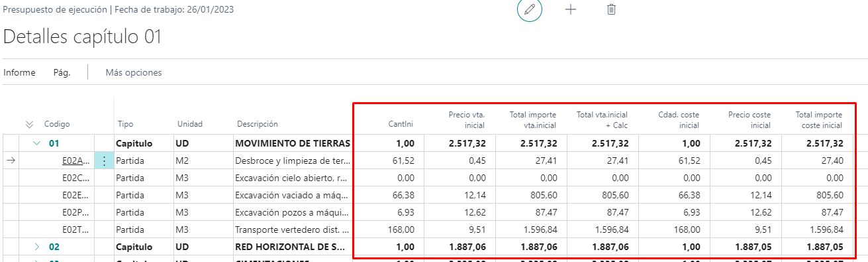Screen dimensions: 868x262
Task: Click Total vta.inicial + Calc header
Action: tap(602, 119)
